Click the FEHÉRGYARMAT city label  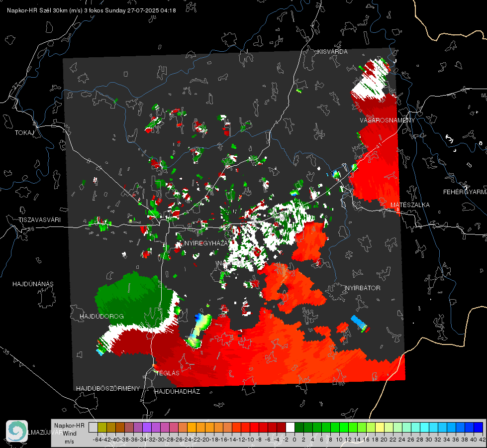pos(465,192)
